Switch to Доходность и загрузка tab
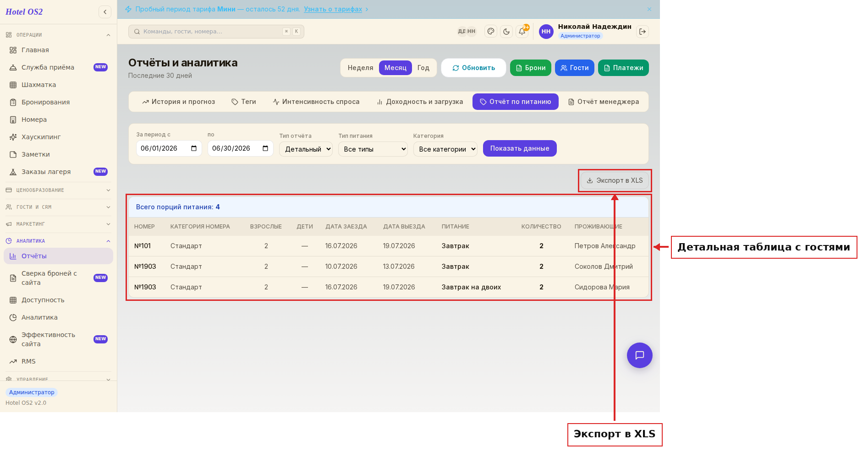 point(420,102)
